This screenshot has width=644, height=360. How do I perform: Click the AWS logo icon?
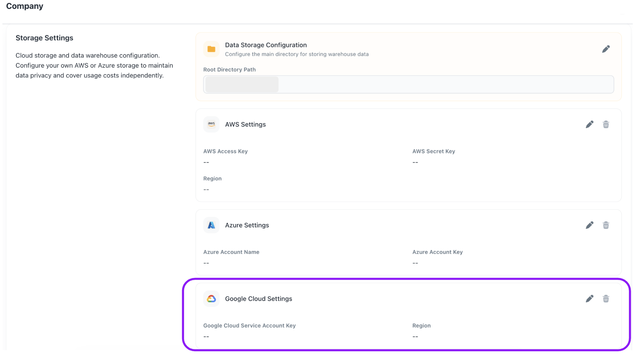211,124
